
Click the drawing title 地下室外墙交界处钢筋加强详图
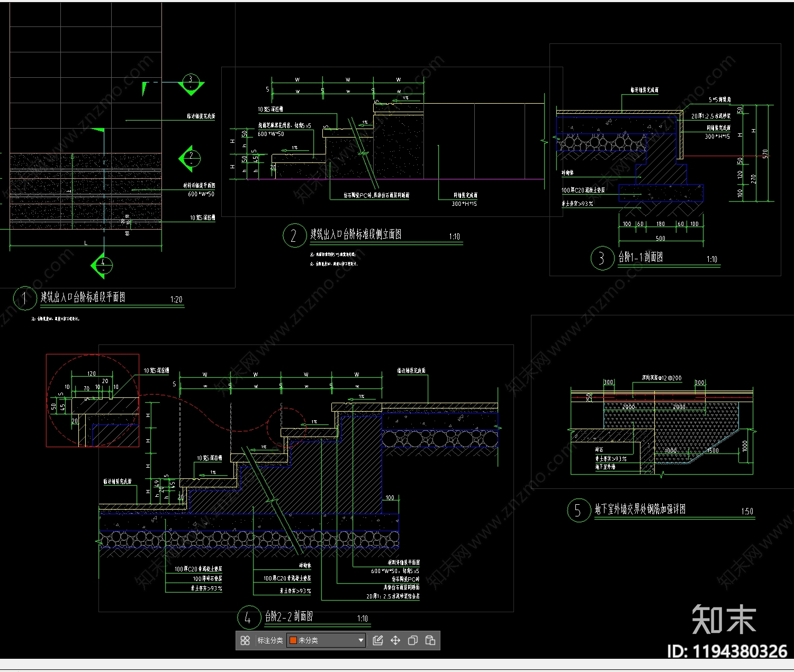(640, 509)
